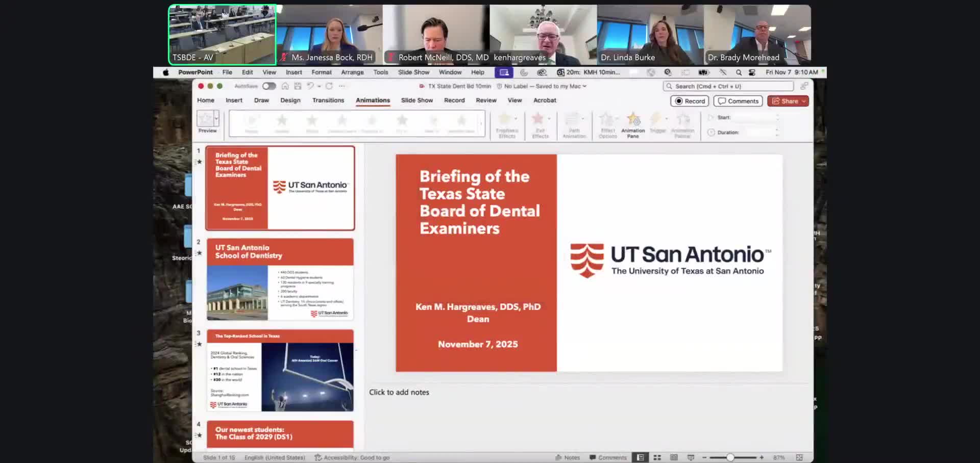Toggle AutoSave on

click(x=269, y=86)
